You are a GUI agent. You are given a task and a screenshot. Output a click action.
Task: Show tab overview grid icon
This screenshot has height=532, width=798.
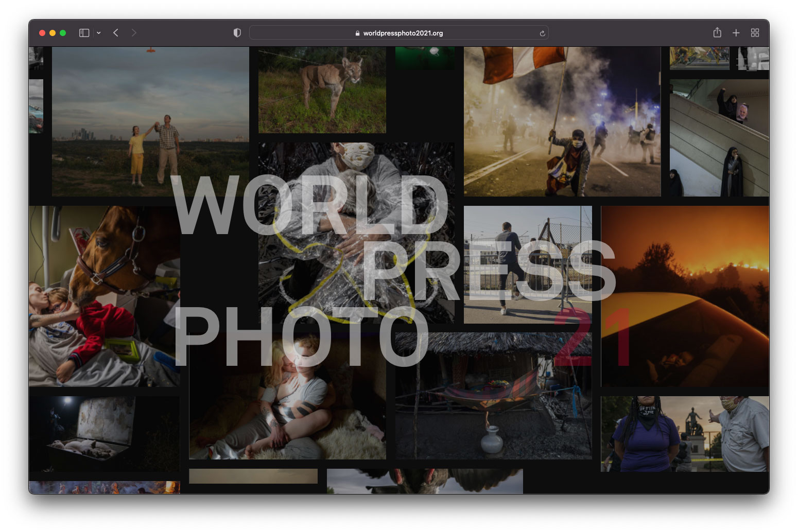[x=755, y=33]
